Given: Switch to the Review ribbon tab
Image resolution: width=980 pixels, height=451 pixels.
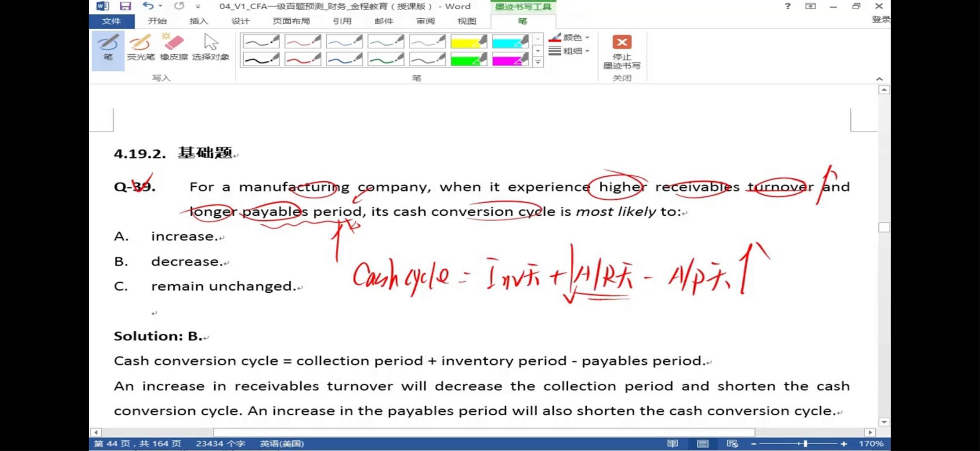Looking at the screenshot, I should click(x=425, y=21).
